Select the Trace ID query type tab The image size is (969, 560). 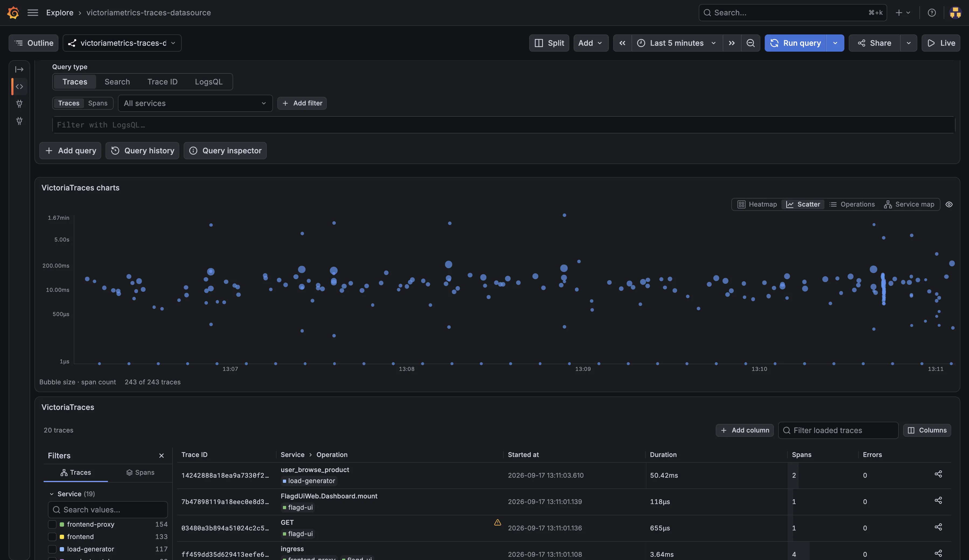coord(162,82)
